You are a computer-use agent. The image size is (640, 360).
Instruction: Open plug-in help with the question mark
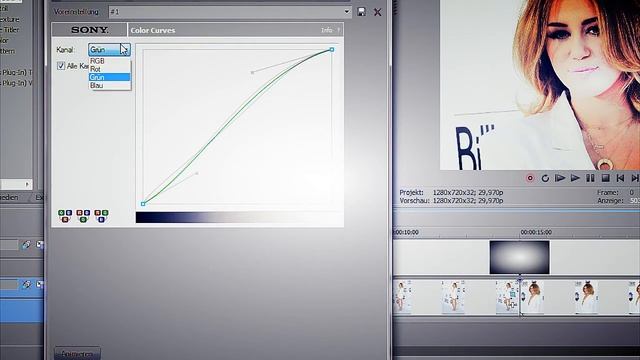(x=338, y=30)
